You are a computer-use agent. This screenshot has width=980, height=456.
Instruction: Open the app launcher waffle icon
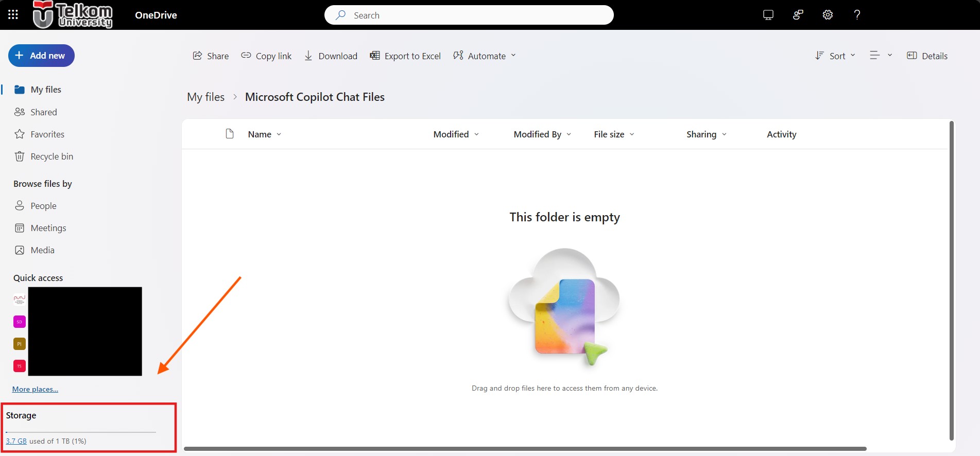click(x=13, y=15)
